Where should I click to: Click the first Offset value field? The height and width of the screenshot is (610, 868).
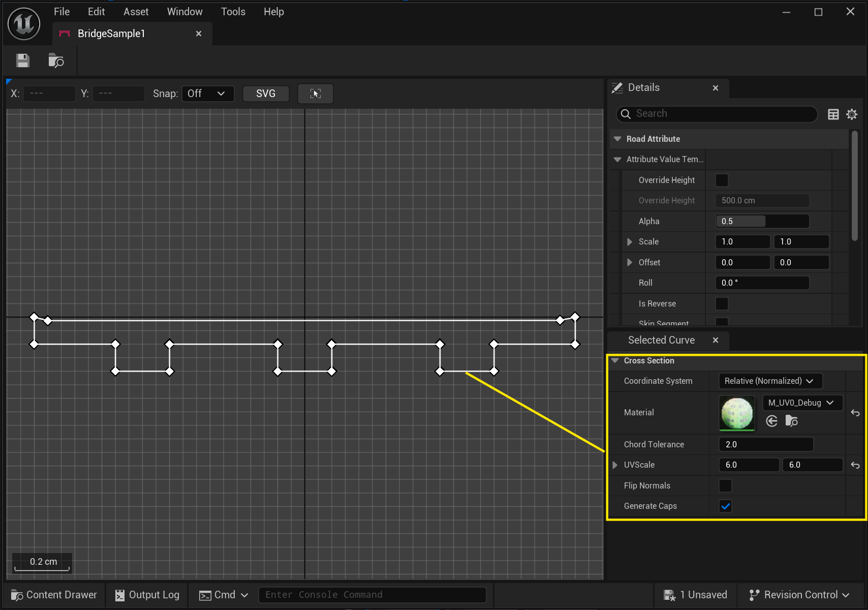[x=743, y=262]
